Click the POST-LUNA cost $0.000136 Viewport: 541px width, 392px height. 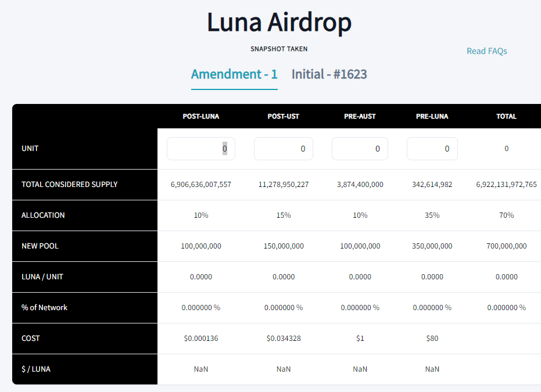point(201,339)
